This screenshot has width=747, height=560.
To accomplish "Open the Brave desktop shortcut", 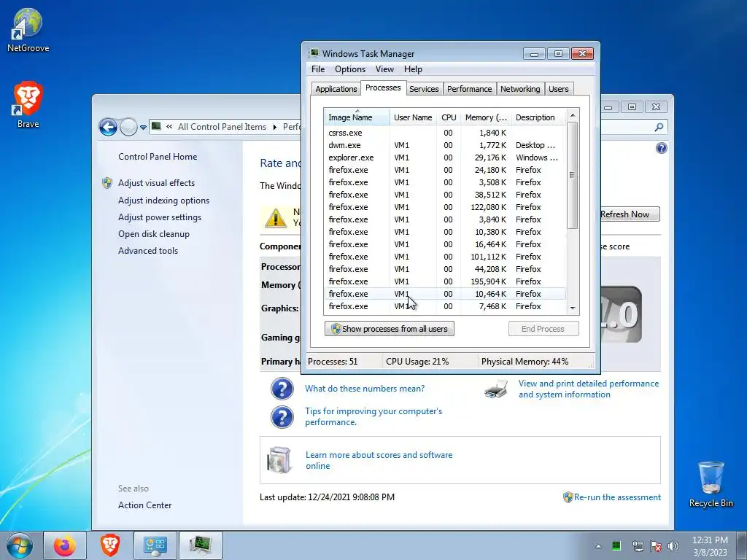I will [x=28, y=105].
